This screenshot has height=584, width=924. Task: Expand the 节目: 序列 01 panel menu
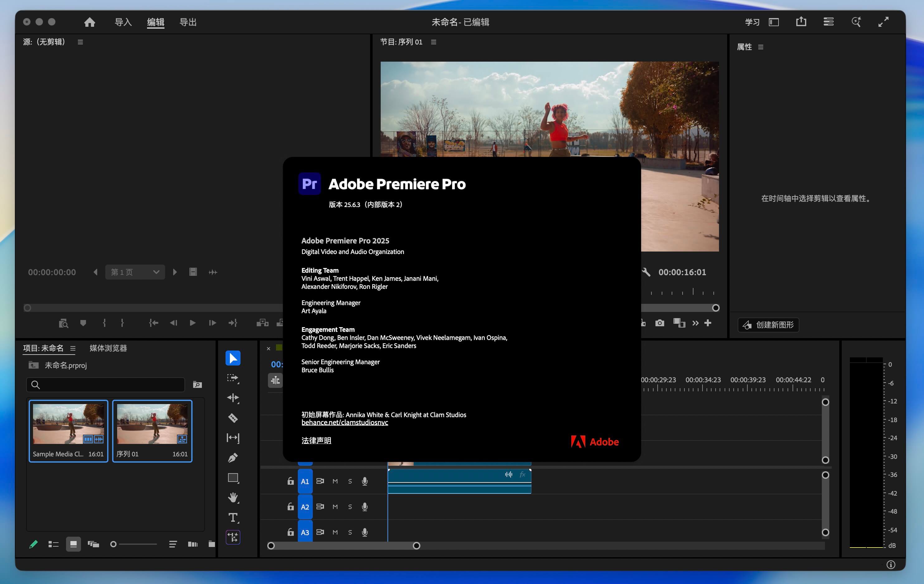[434, 42]
